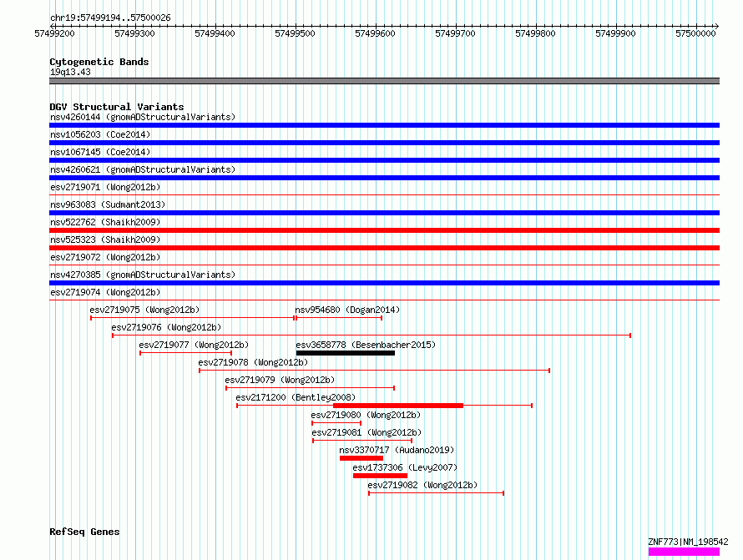743x560 pixels.
Task: Click the nsv1056203 (Coe2014) label
Action: (100, 134)
